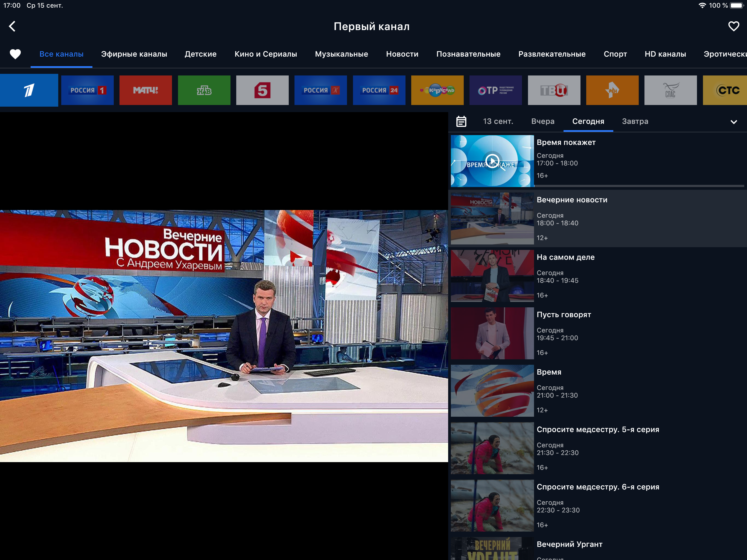This screenshot has height=560, width=747.
Task: Go back using the top-left back arrow
Action: 13,26
